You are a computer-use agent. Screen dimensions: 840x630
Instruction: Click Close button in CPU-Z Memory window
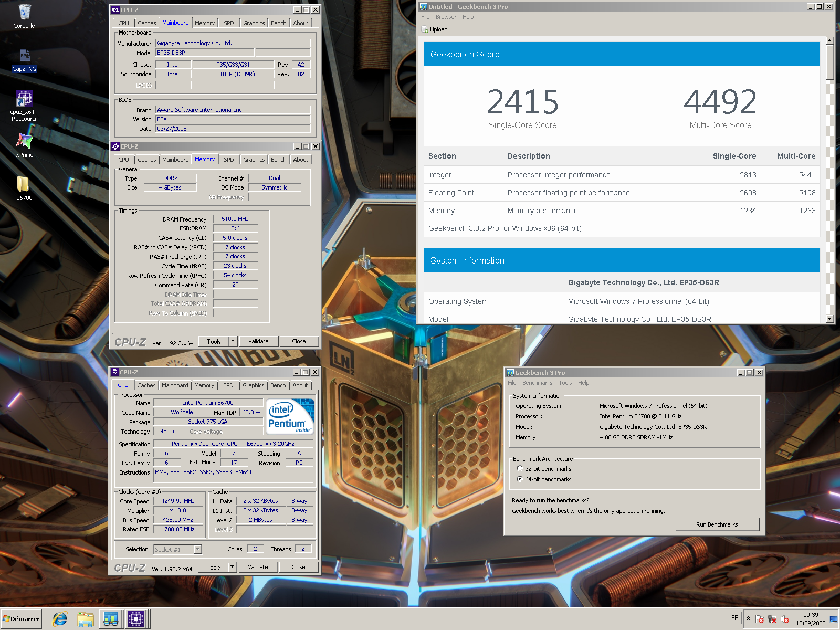299,341
